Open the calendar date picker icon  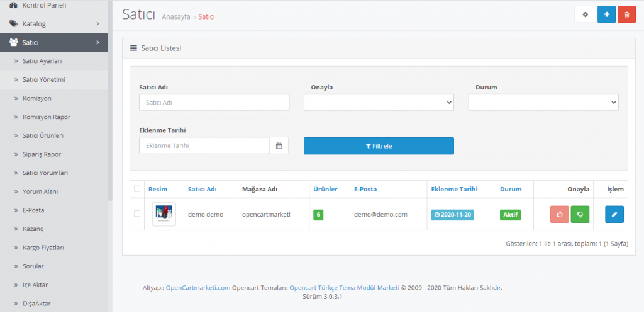point(279,145)
